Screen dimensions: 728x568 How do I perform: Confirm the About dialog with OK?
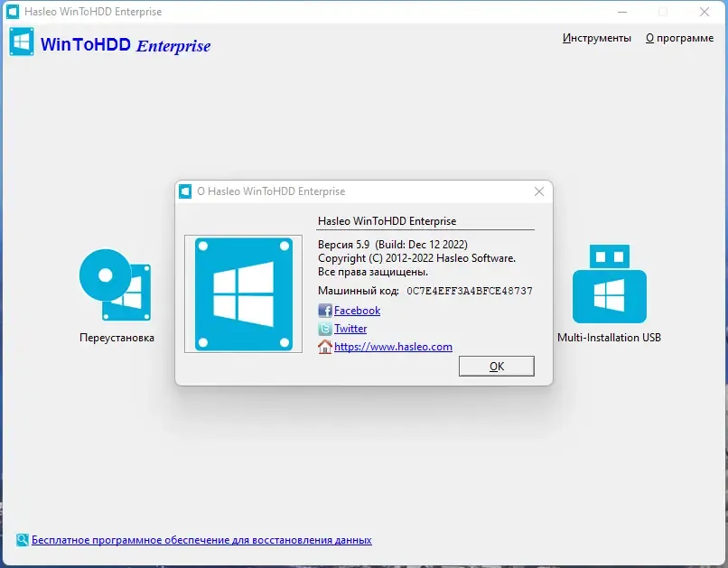click(x=497, y=366)
